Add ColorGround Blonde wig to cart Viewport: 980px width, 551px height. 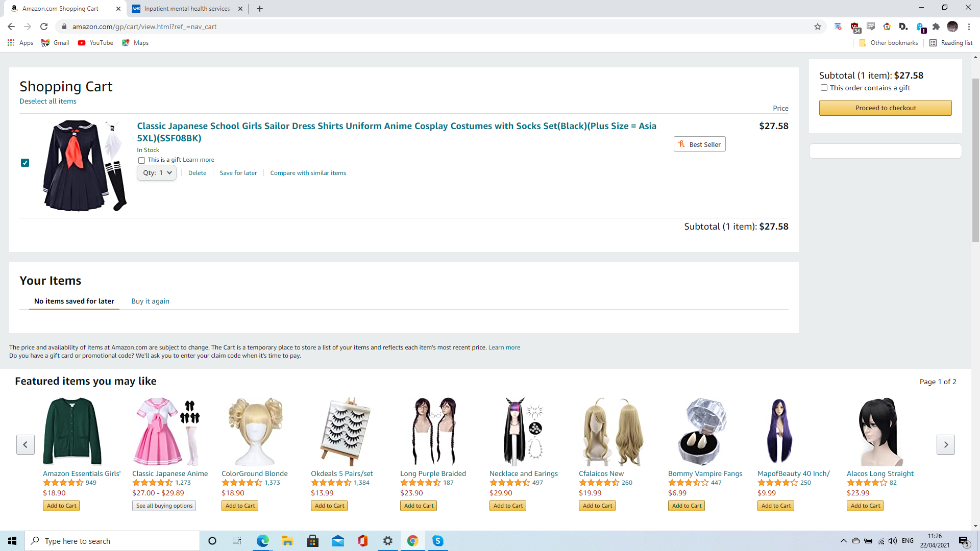[x=240, y=506]
